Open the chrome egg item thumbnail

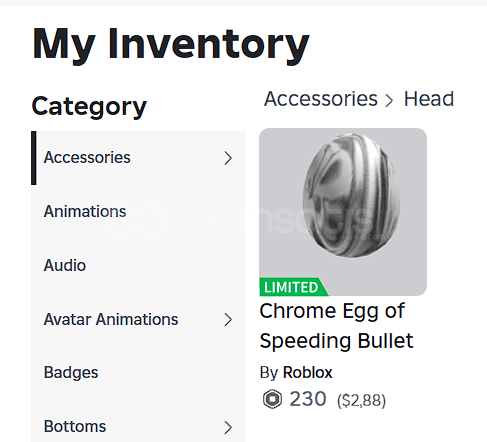343,212
